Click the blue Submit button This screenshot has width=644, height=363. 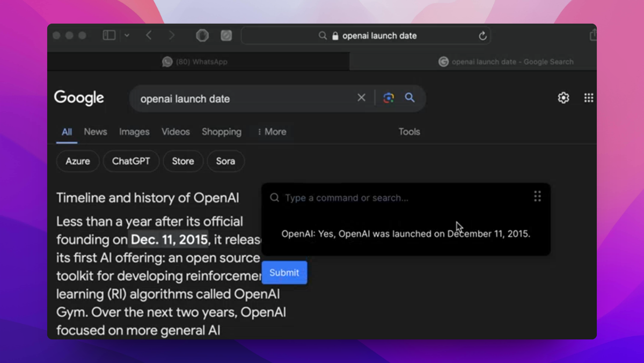pos(284,273)
